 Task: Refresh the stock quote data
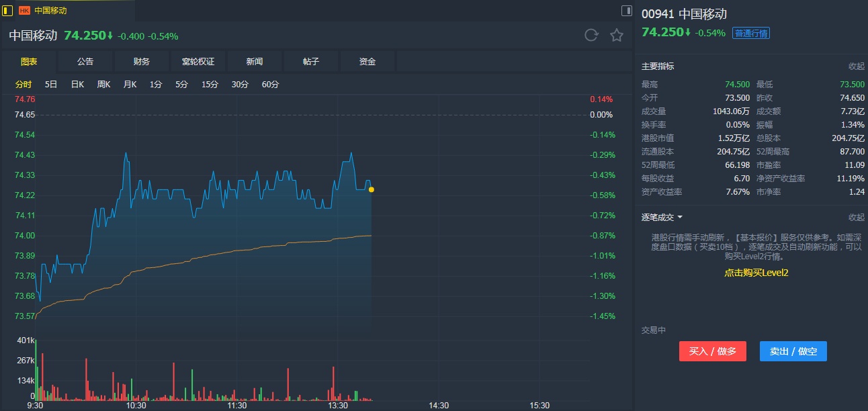591,36
